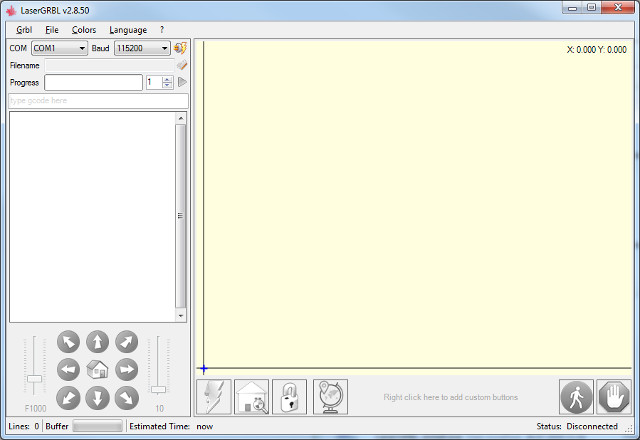
Task: Open the ? help menu
Action: [x=162, y=30]
